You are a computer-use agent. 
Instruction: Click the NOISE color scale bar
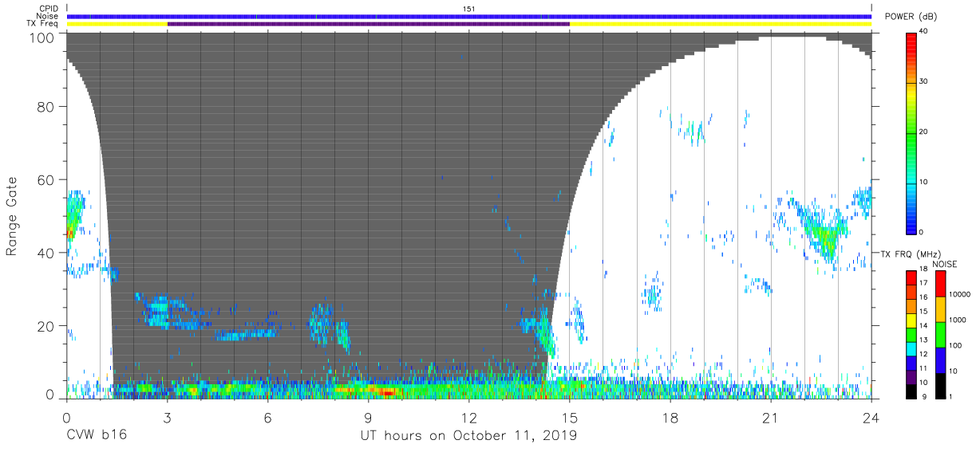(x=940, y=334)
